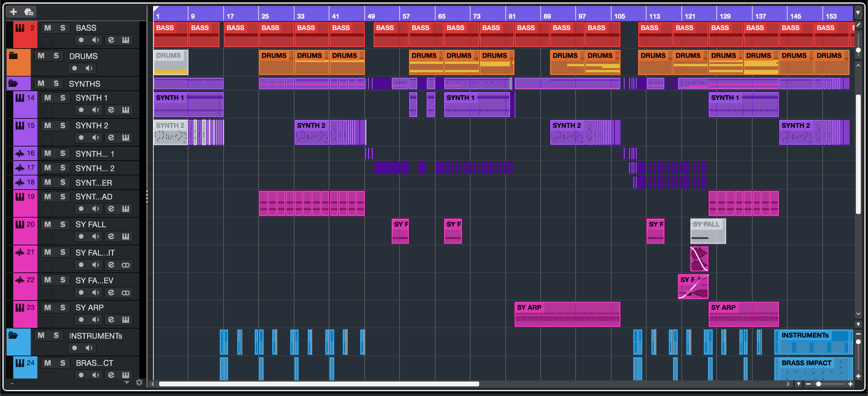
Task: Open track list settings gear icon
Action: tap(139, 382)
